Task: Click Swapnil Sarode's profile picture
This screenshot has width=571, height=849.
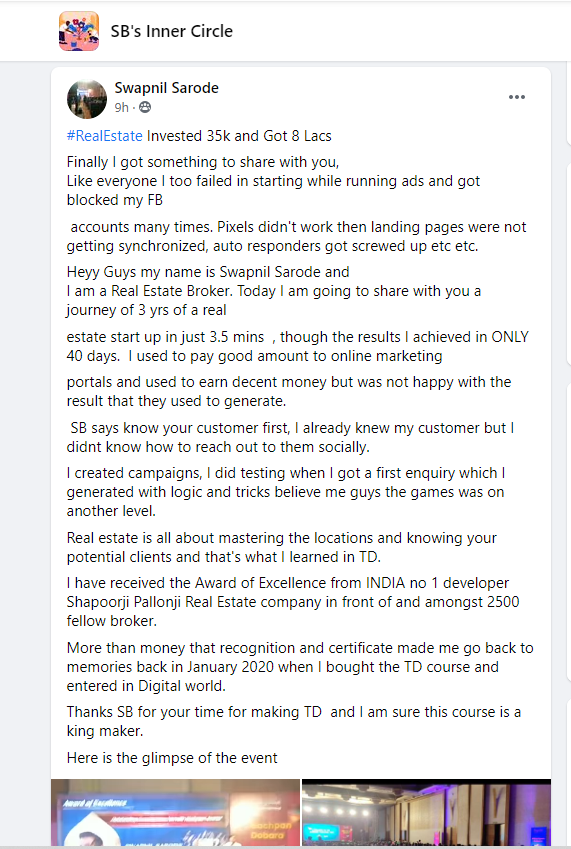Action: pyautogui.click(x=87, y=99)
